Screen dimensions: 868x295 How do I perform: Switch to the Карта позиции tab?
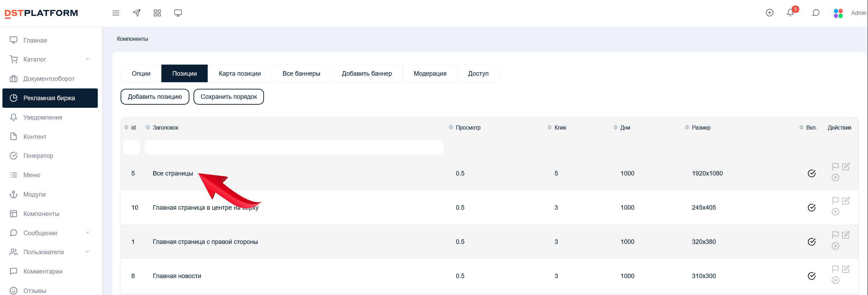pos(239,74)
